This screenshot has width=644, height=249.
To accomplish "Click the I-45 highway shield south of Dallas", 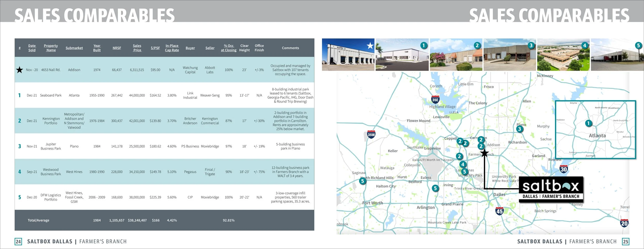I will click(499, 211).
